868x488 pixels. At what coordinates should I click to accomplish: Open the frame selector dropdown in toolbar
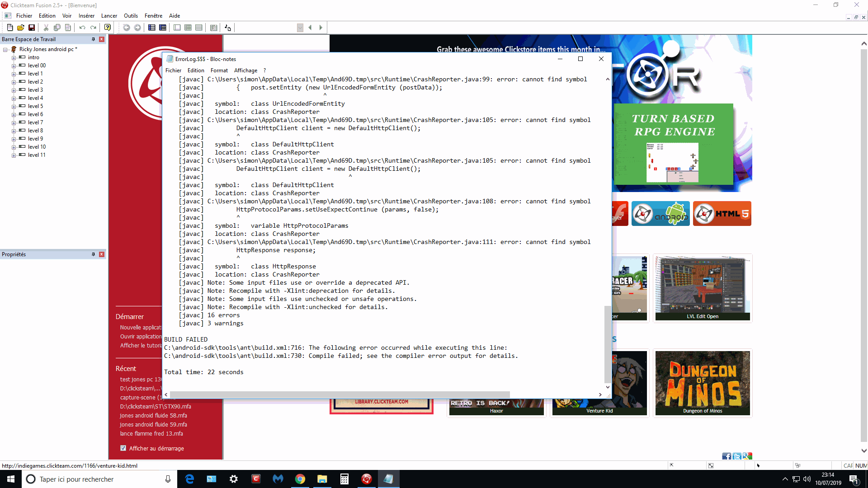(300, 28)
